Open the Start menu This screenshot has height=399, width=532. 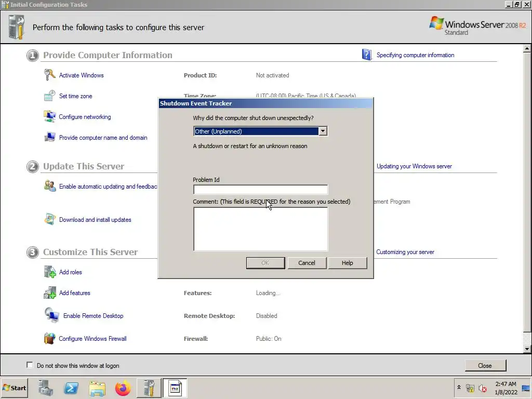coord(14,388)
